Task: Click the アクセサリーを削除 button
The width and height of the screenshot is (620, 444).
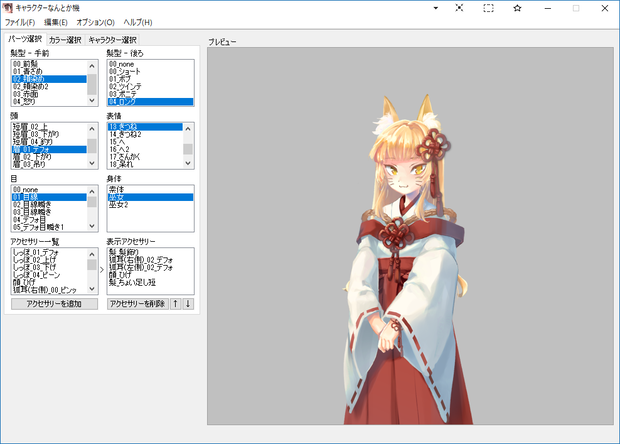Action: (x=137, y=304)
